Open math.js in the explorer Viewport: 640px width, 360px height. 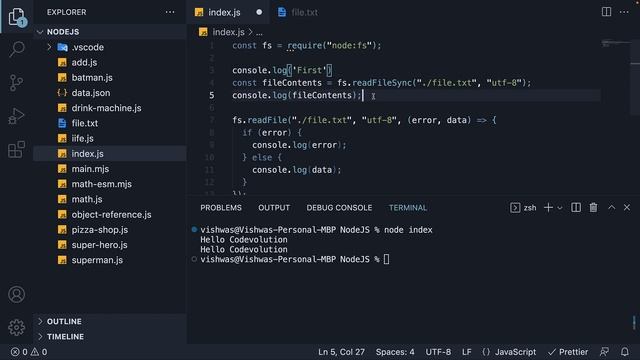click(110, 199)
